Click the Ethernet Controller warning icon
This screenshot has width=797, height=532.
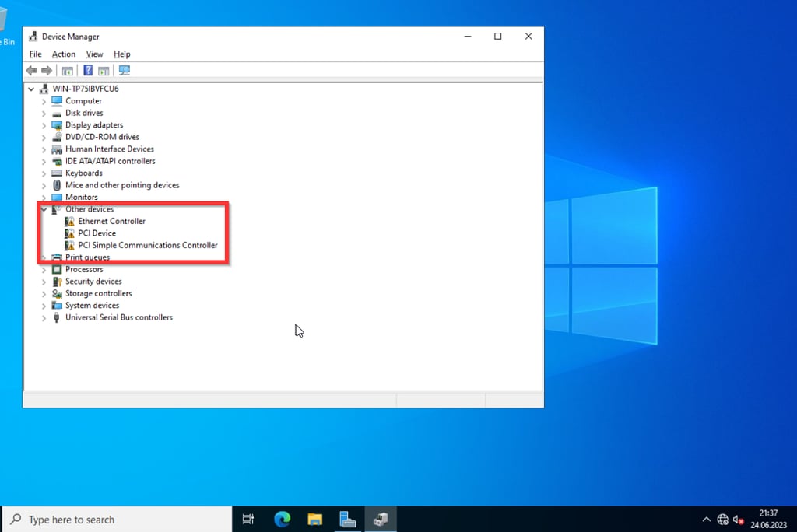coord(69,221)
